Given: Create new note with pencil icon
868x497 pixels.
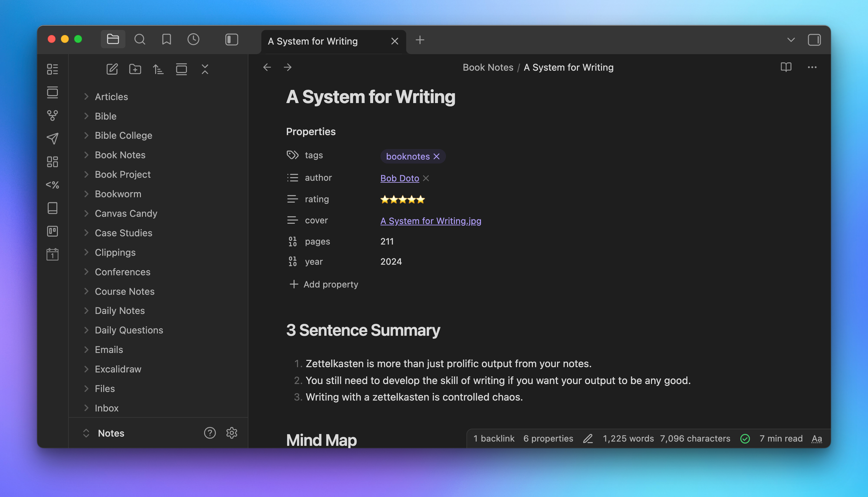Looking at the screenshot, I should pos(112,69).
